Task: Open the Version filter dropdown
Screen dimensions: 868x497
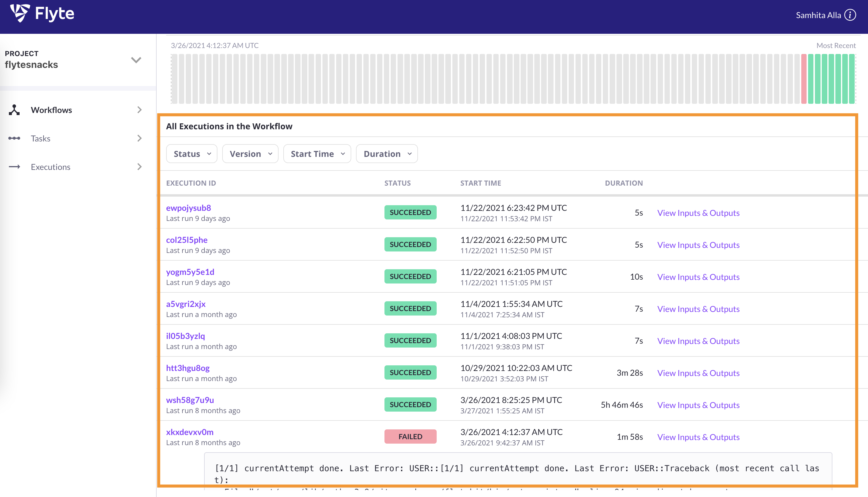Action: click(x=250, y=154)
